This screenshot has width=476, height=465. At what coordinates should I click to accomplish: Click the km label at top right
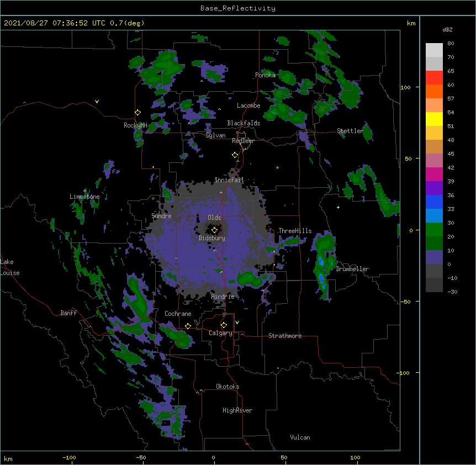click(x=411, y=23)
